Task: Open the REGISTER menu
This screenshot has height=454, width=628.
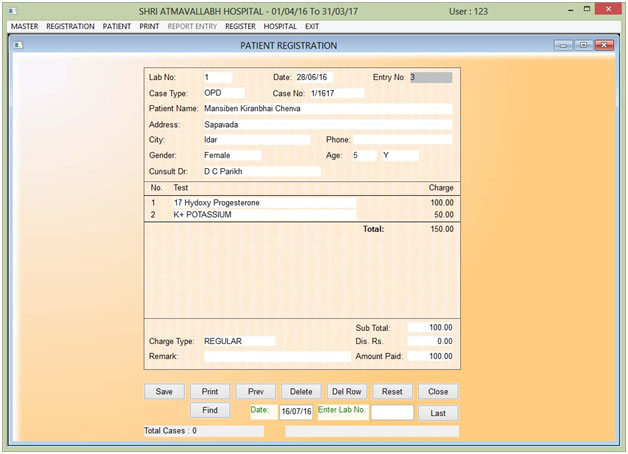Action: [240, 25]
